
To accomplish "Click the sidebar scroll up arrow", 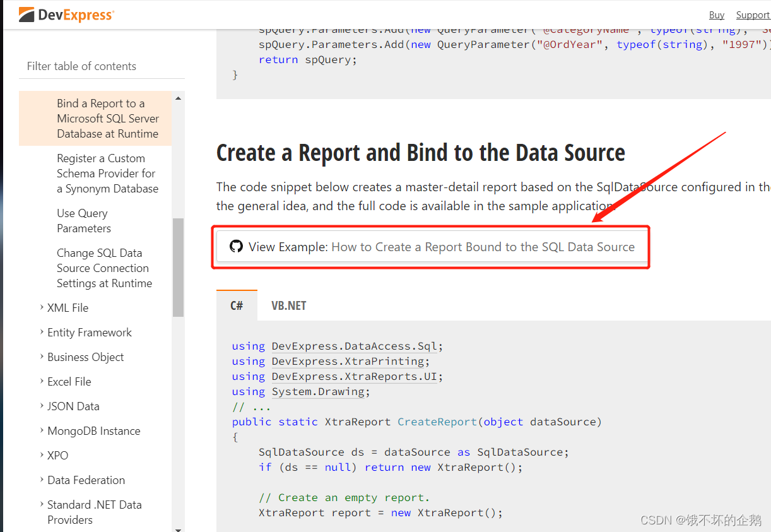I will click(x=178, y=98).
